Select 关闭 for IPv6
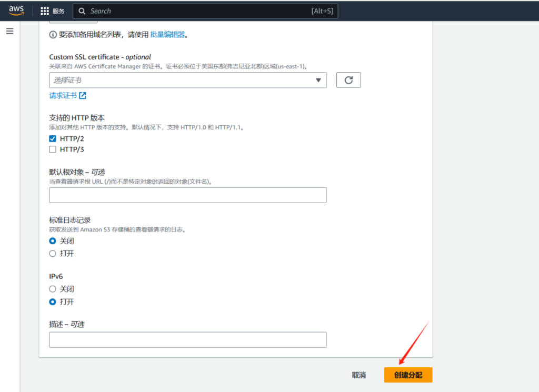Viewport: 539px width, 392px height. (53, 289)
